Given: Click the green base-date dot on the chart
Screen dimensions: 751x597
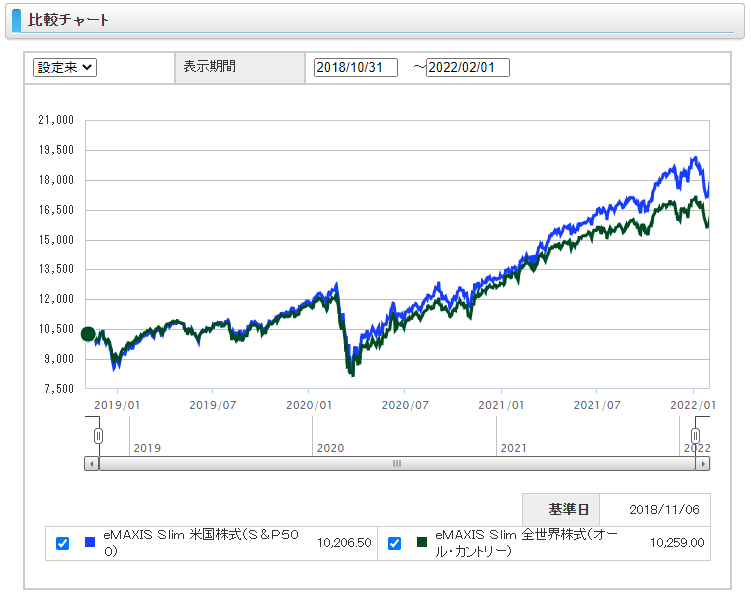Looking at the screenshot, I should (88, 334).
